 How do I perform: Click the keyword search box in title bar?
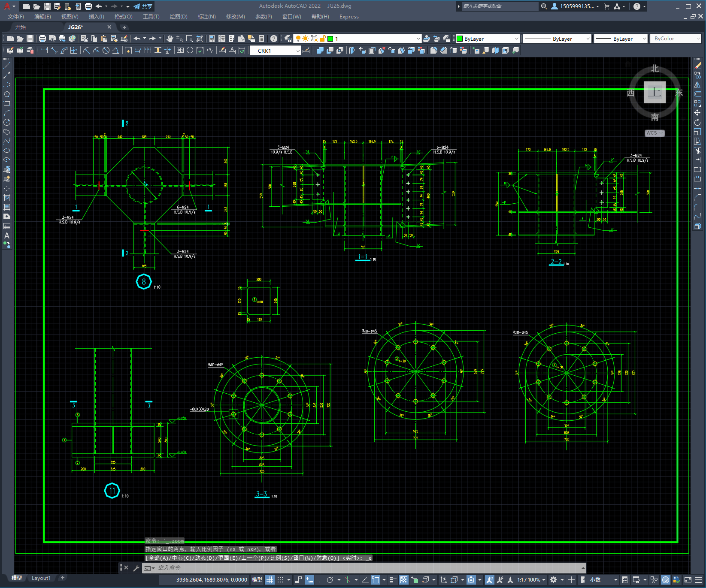pyautogui.click(x=500, y=6)
